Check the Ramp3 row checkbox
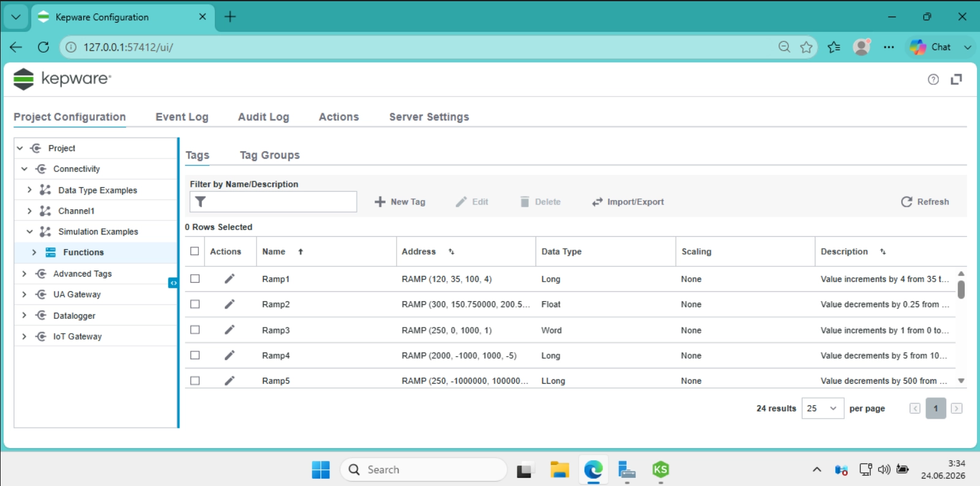980x486 pixels. (195, 330)
